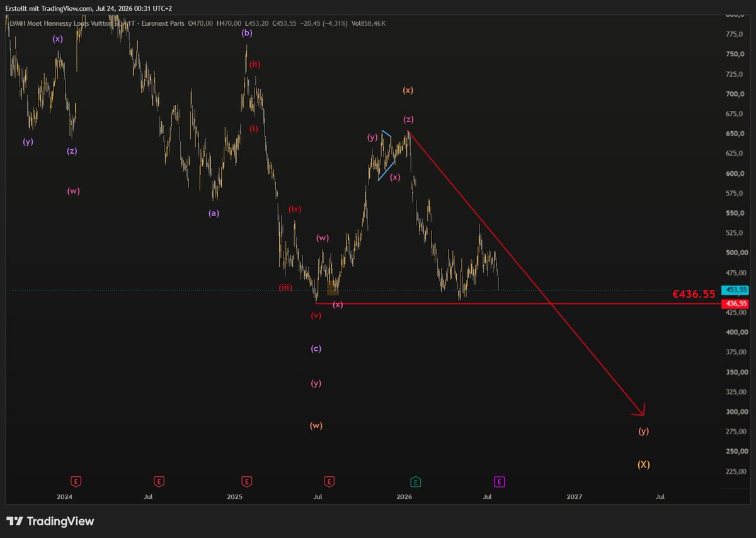Select the pink (z) wave label

408,119
